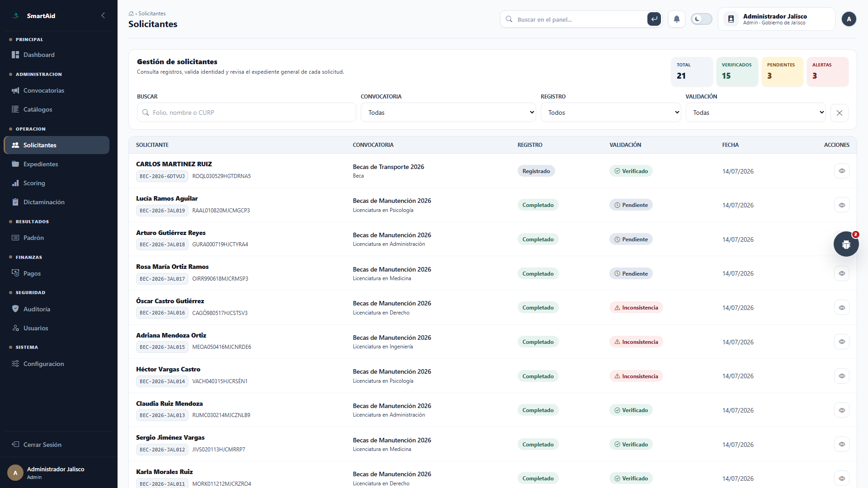Viewport: 868px width, 488px height.
Task: Open the Registro filter dropdown
Action: pos(611,113)
